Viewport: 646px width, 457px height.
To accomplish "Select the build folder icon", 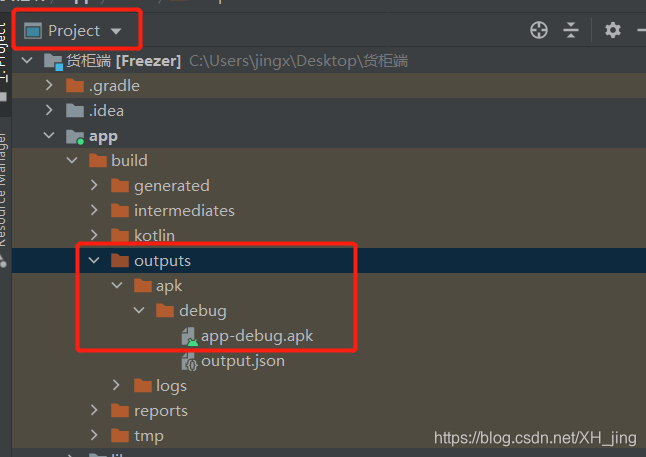I will tap(98, 160).
